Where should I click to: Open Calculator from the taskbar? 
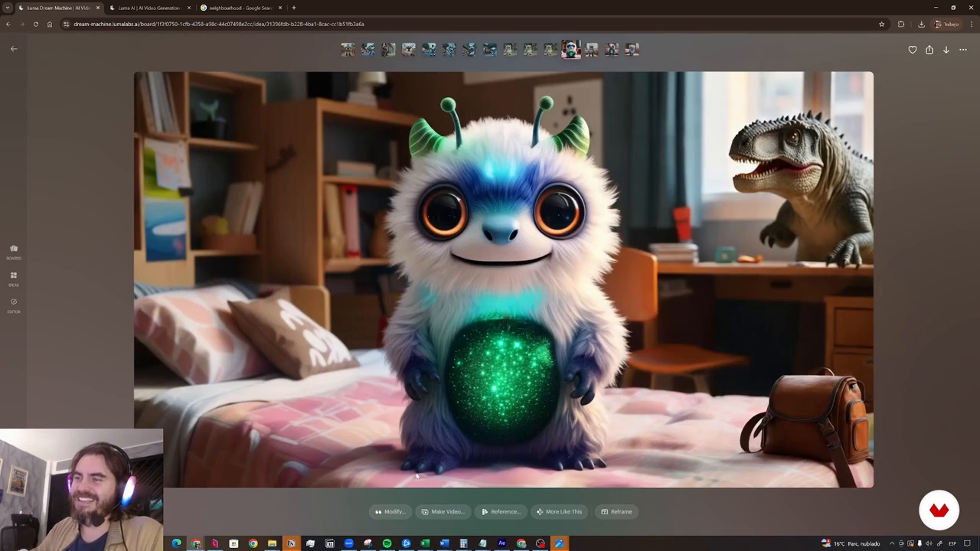pos(463,543)
